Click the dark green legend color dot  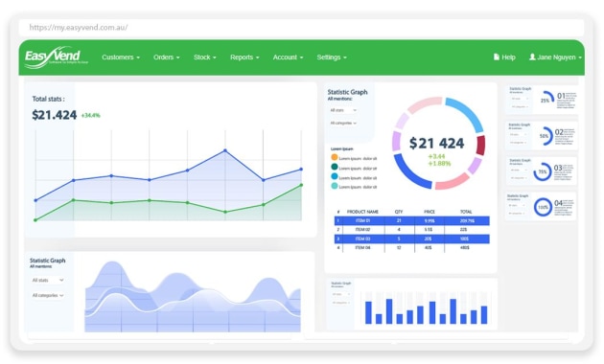(335, 167)
